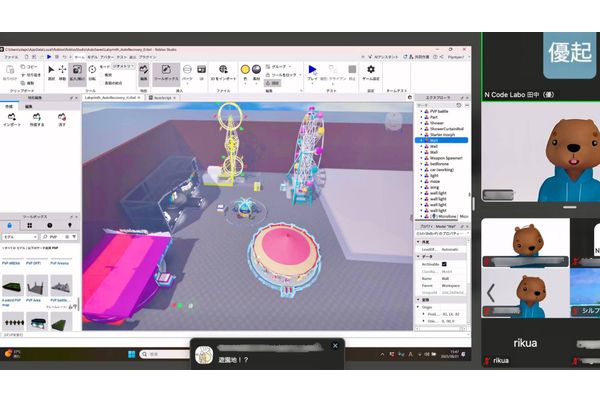
Task: Expand the car (working) tree arrow
Action: coord(421,170)
